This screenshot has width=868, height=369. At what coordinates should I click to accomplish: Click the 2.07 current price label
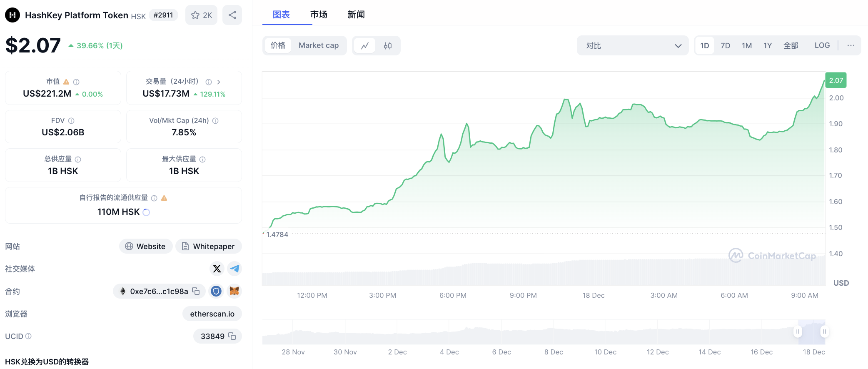click(836, 80)
